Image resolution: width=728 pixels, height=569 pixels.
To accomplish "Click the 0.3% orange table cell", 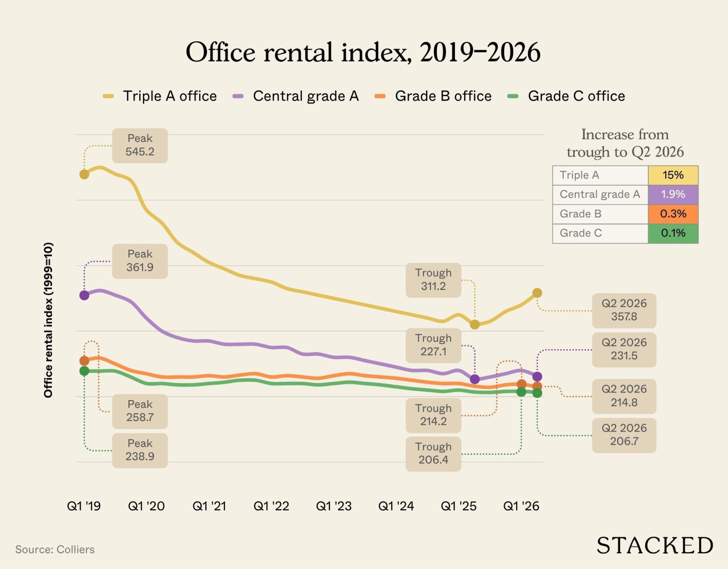I will [673, 214].
